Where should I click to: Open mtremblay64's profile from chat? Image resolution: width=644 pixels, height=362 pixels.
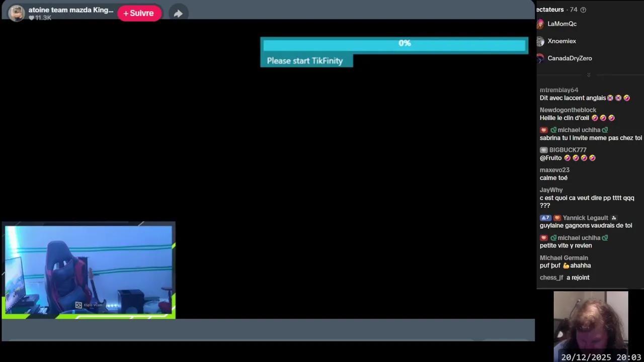click(559, 90)
